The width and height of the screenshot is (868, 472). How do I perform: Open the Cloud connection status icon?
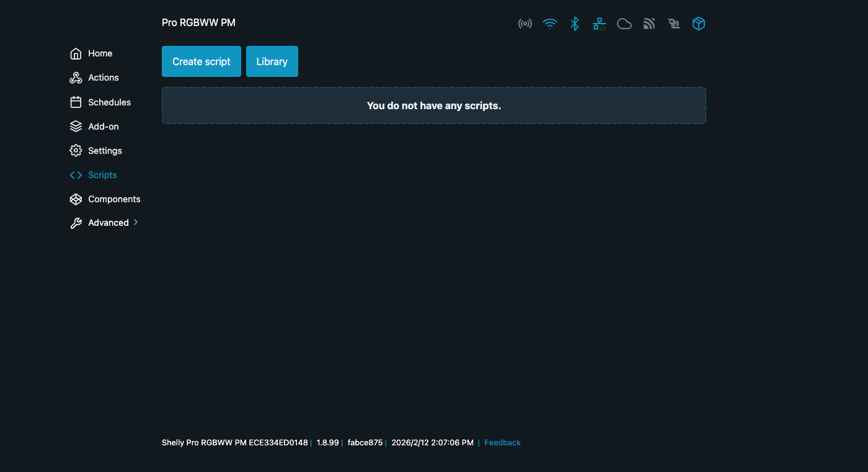(x=624, y=23)
